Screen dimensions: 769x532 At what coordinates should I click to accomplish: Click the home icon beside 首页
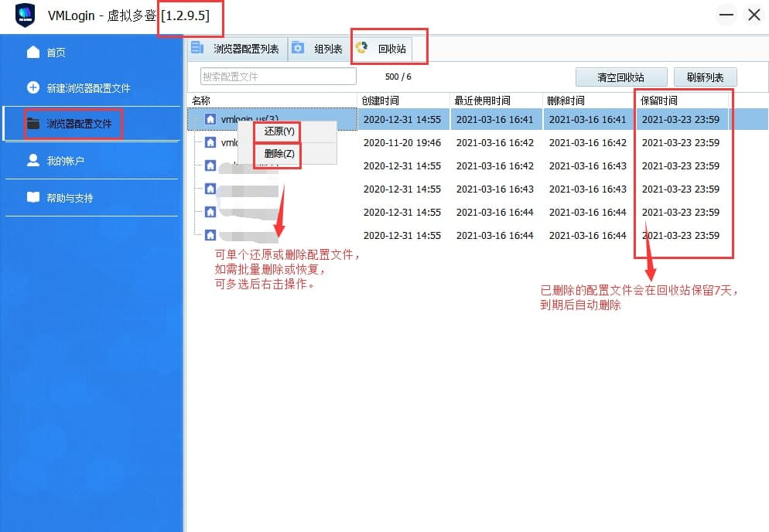point(32,52)
